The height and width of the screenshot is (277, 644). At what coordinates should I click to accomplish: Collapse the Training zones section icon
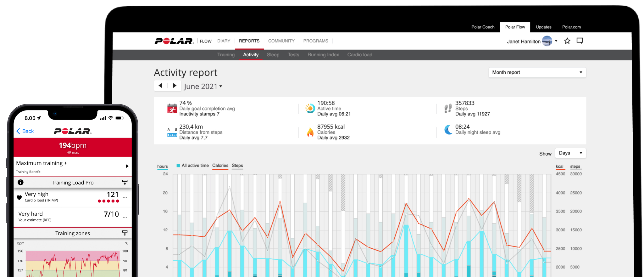click(x=125, y=233)
